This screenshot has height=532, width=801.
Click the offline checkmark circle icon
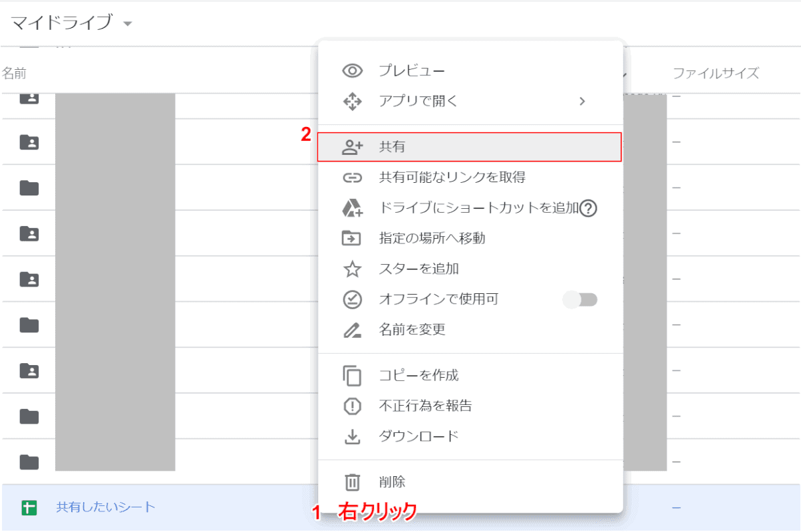click(x=352, y=300)
